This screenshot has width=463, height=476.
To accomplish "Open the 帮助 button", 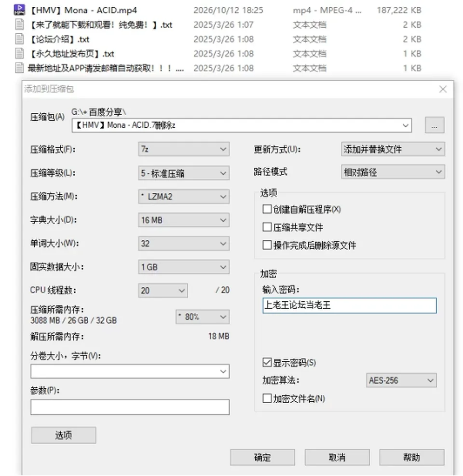I will click(411, 457).
